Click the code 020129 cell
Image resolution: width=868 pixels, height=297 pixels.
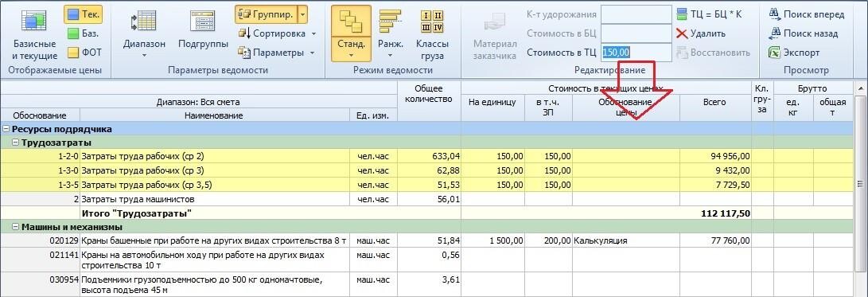coord(40,241)
